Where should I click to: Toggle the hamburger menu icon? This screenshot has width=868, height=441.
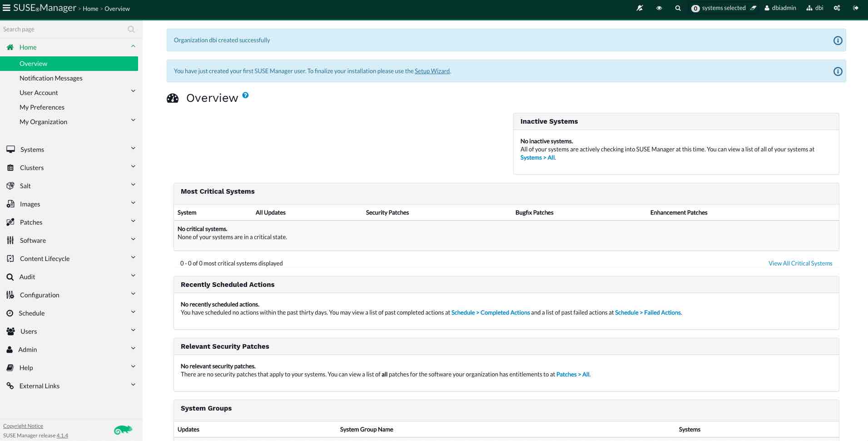pos(6,8)
